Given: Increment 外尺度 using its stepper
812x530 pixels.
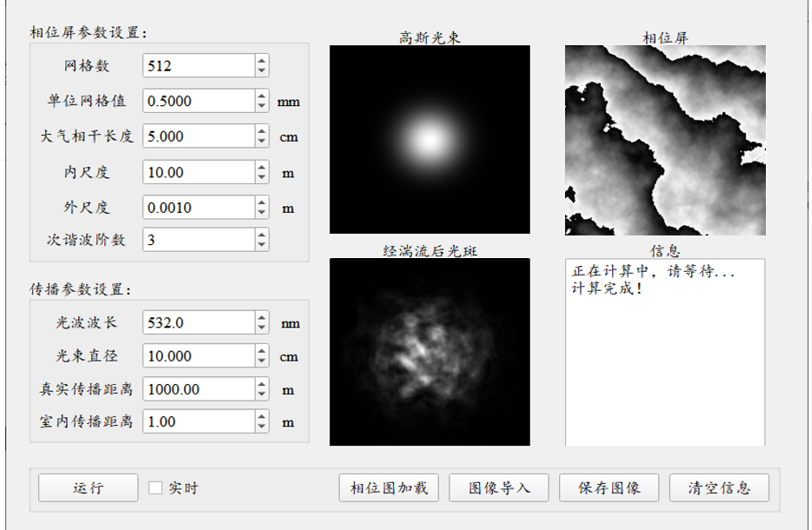Looking at the screenshot, I should (262, 202).
